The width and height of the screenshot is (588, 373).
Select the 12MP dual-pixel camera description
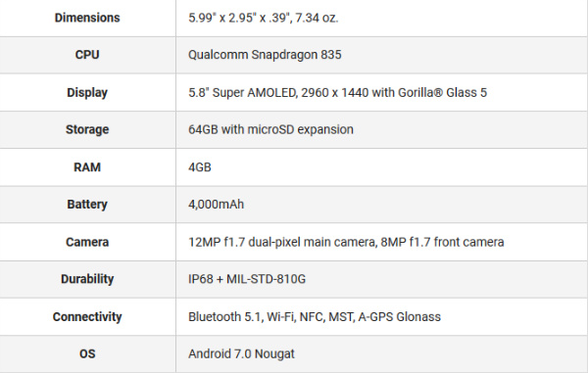coord(346,242)
